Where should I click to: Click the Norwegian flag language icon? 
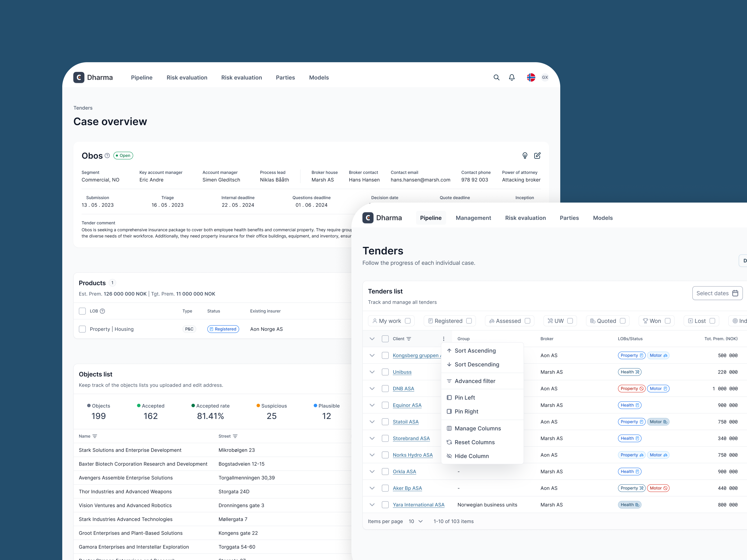(x=531, y=77)
